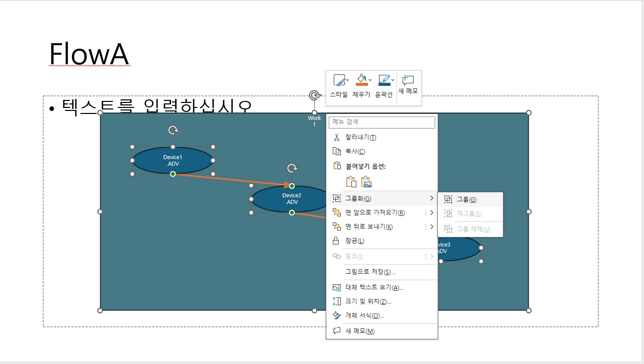Choose 그림으로 저장 menu entry
644x364 pixels.
click(x=370, y=272)
